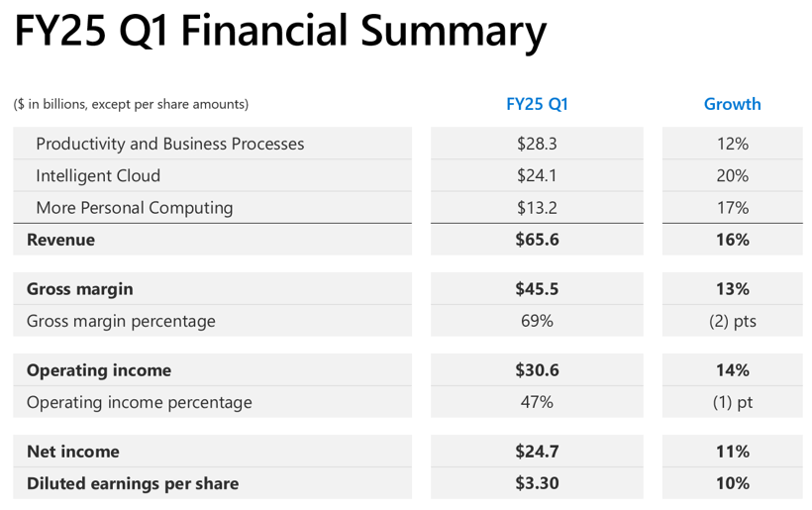Click the Operating income row label
Image resolution: width=812 pixels, height=510 pixels.
99,370
